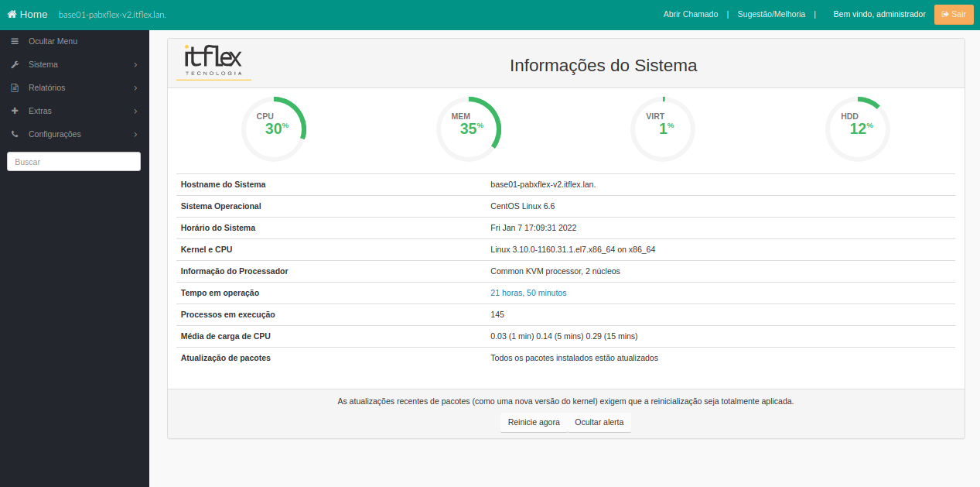This screenshot has width=980, height=487.
Task: Click the Hostname do Sistema label
Action: coord(223,185)
